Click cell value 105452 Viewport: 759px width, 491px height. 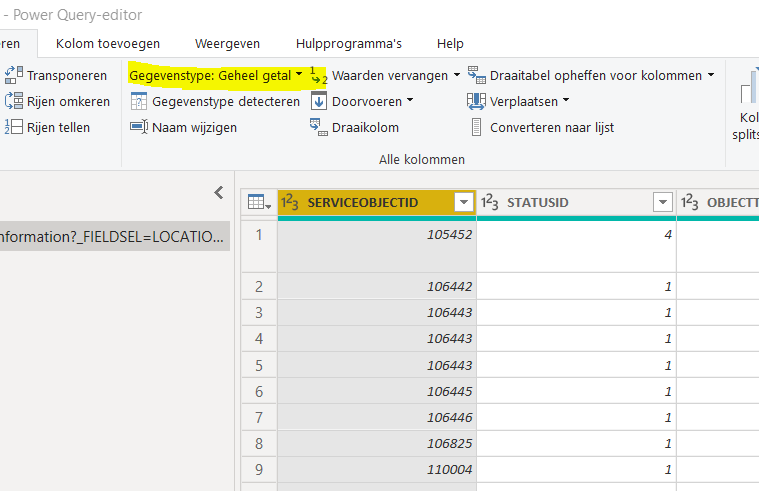(x=449, y=234)
